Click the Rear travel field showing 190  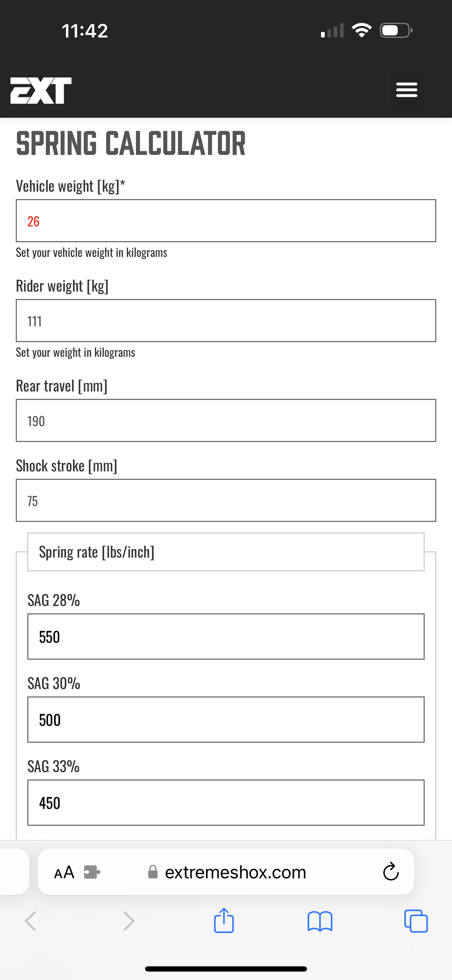226,420
